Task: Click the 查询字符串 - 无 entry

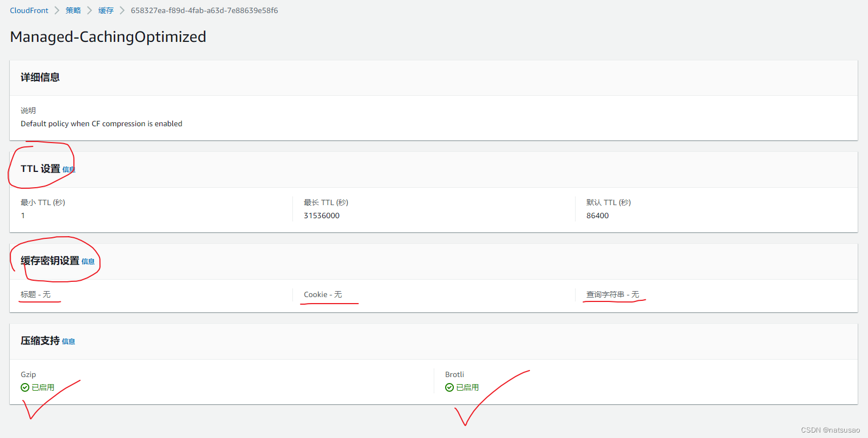Action: click(x=613, y=294)
